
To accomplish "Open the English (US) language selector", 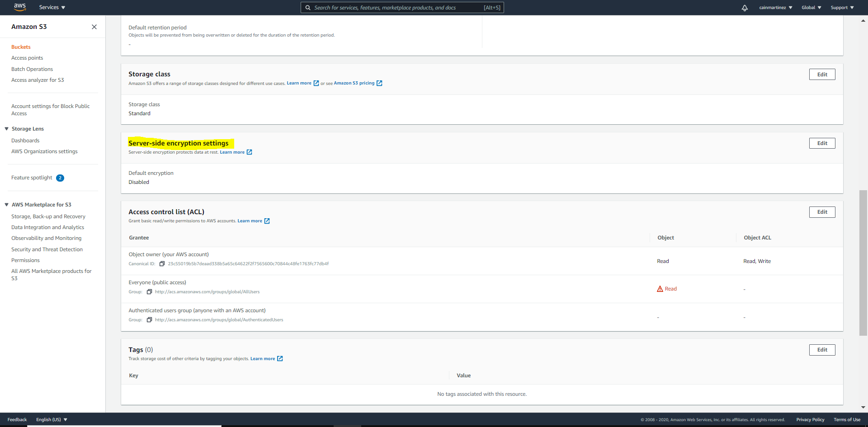I will [x=52, y=420].
